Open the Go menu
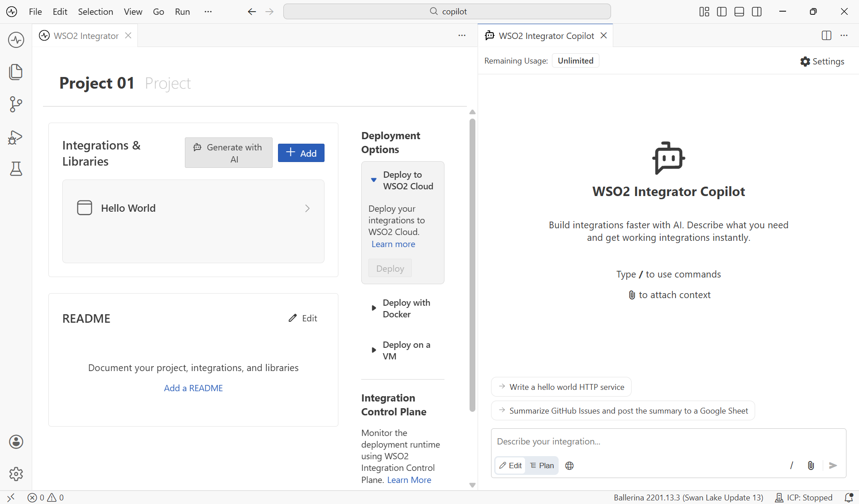This screenshot has width=859, height=504. click(158, 12)
